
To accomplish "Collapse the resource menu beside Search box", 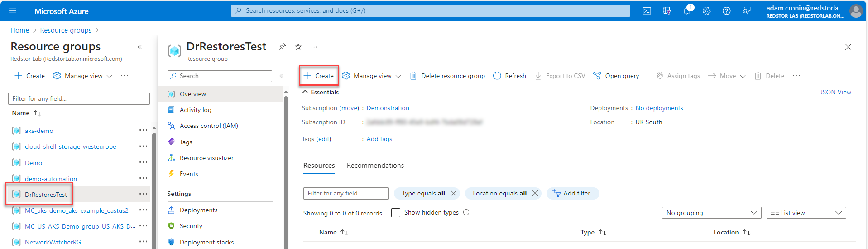I will 282,76.
